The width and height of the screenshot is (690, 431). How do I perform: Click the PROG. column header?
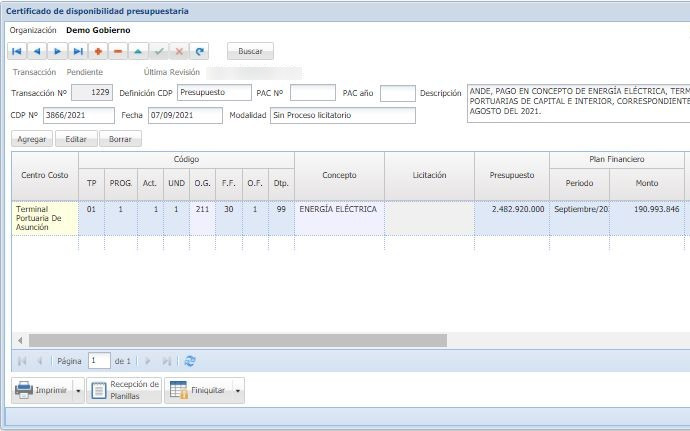(121, 184)
